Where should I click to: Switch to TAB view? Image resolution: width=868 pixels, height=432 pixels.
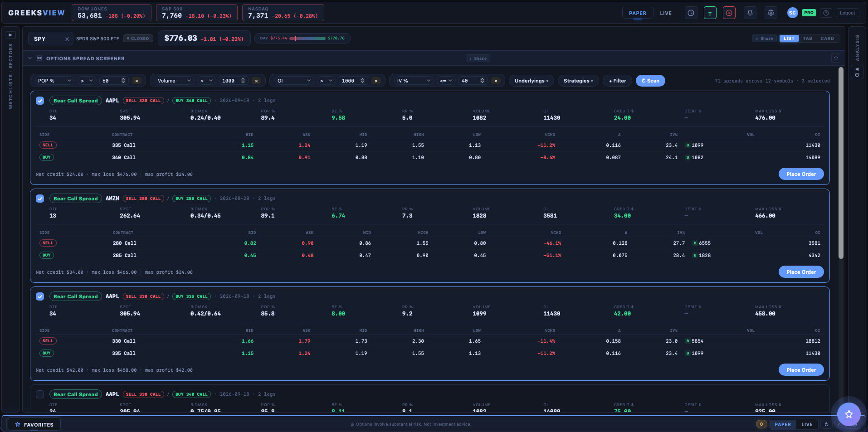[x=808, y=39]
